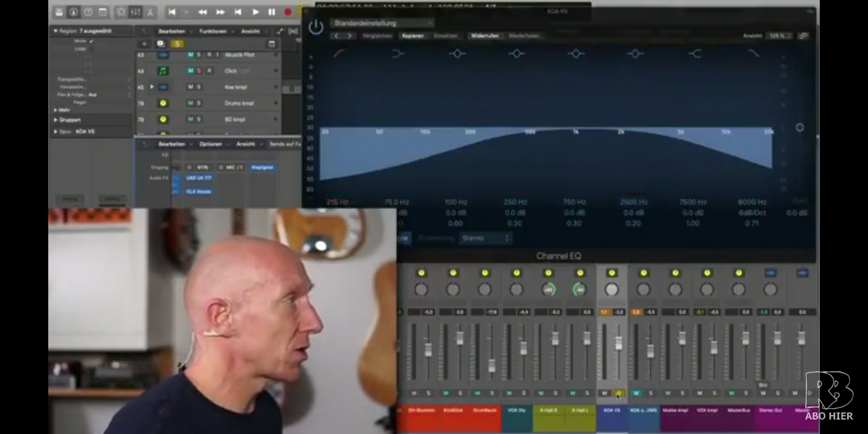The height and width of the screenshot is (434, 868).
Task: Toggle the Loop checkbox in Region inspector
Action: tap(91, 49)
